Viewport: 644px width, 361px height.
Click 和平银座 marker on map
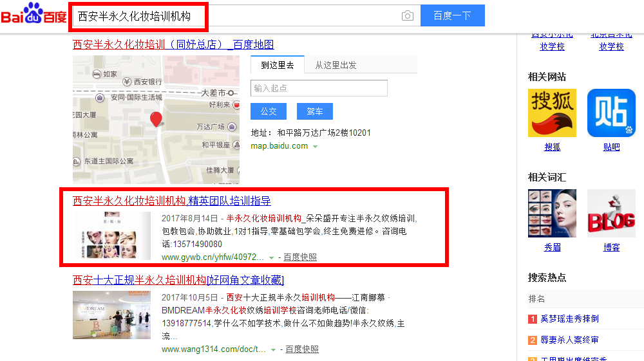pyautogui.click(x=236, y=145)
